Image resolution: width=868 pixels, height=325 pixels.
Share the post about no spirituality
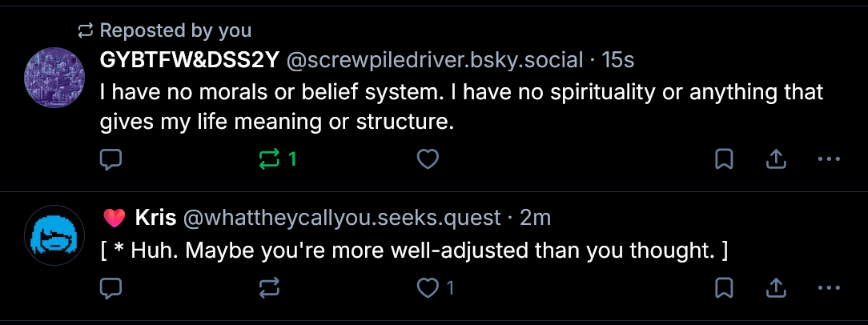775,159
